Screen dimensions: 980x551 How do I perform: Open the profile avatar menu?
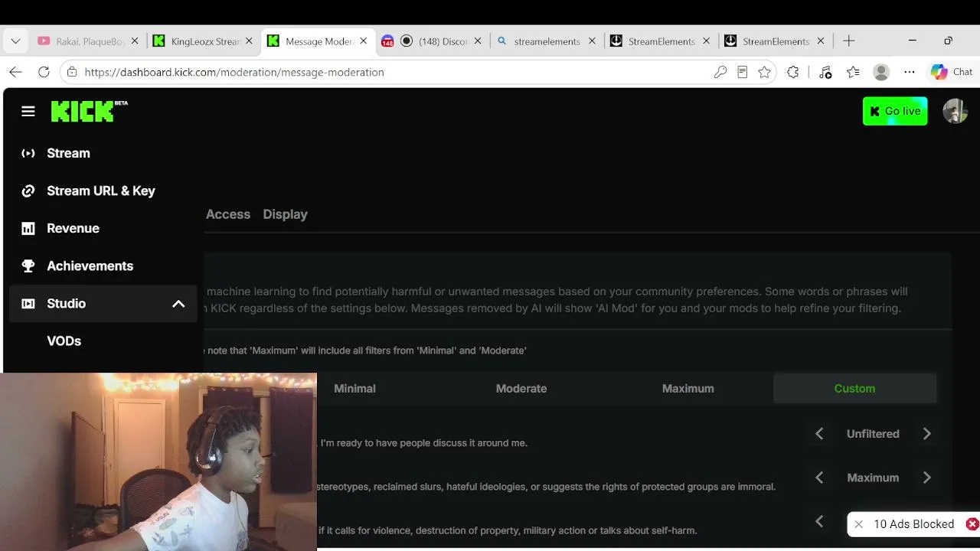pyautogui.click(x=955, y=111)
